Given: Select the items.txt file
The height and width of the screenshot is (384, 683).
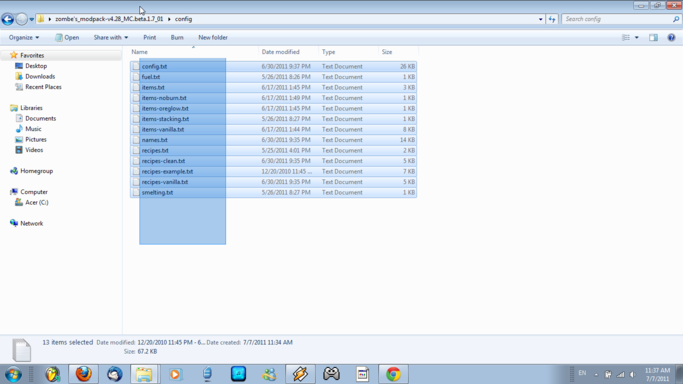Looking at the screenshot, I should [273, 87].
